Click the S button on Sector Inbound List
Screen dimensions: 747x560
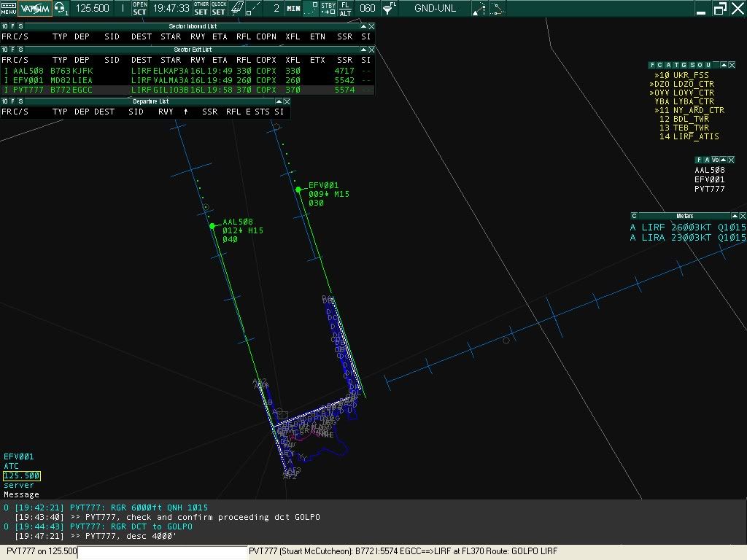point(20,26)
